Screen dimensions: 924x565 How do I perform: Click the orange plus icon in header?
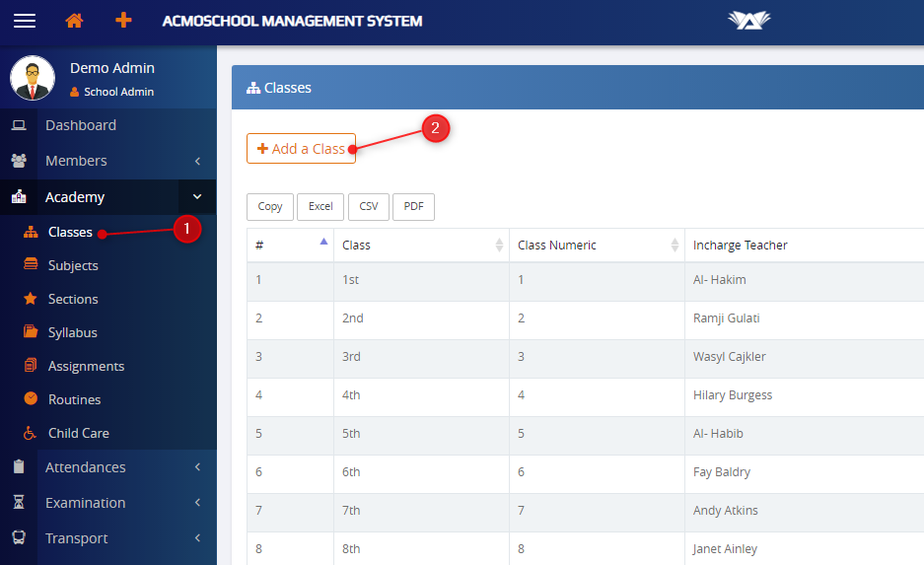(123, 21)
